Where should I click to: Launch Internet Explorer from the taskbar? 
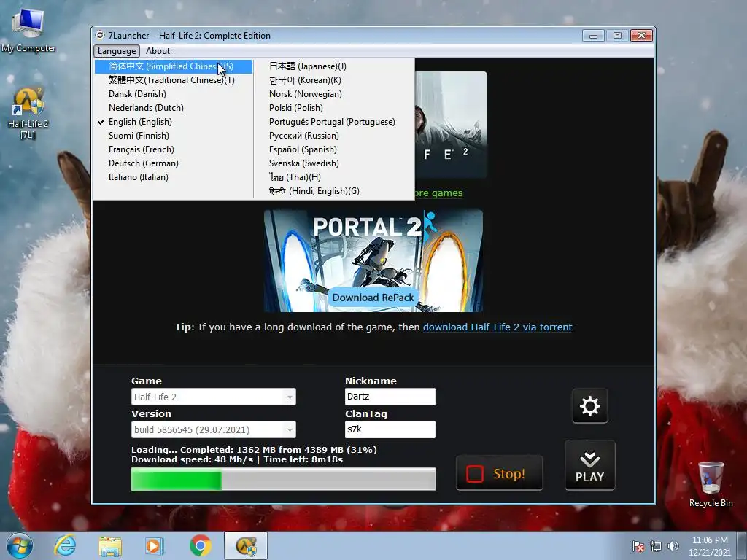click(65, 545)
